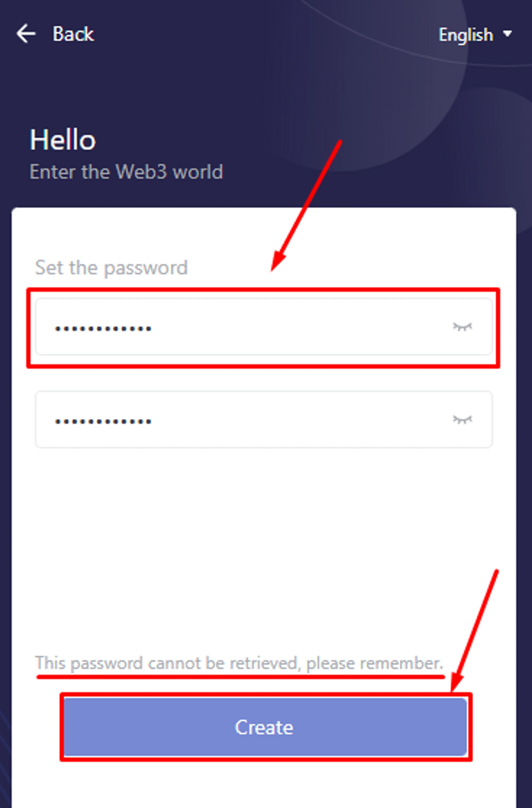The width and height of the screenshot is (532, 808).
Task: Click the password cannot be retrieved notice
Action: click(x=239, y=663)
